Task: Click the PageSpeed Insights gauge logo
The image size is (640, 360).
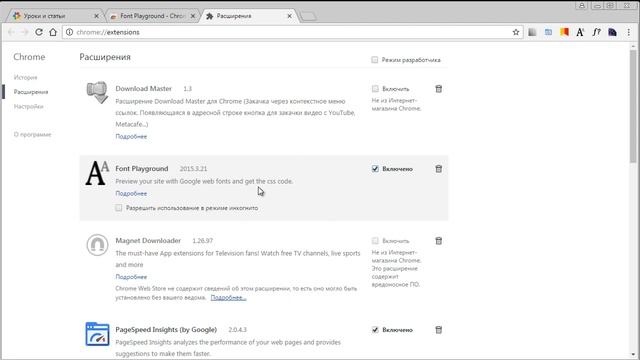Action: 97,334
